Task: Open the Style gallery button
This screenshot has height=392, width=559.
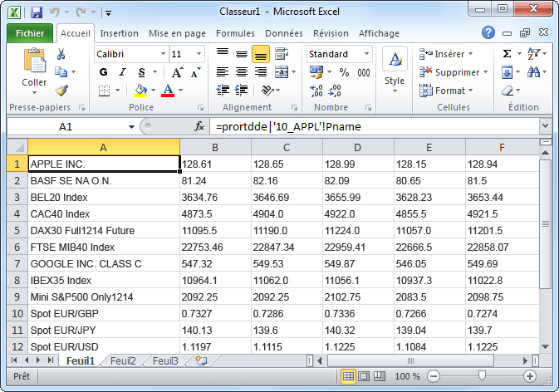Action: click(395, 71)
